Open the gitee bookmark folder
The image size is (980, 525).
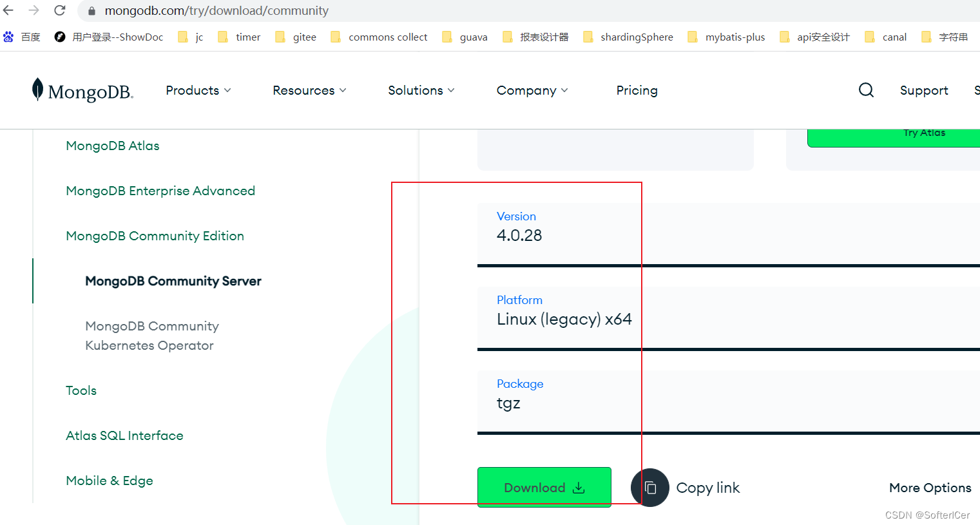click(296, 37)
